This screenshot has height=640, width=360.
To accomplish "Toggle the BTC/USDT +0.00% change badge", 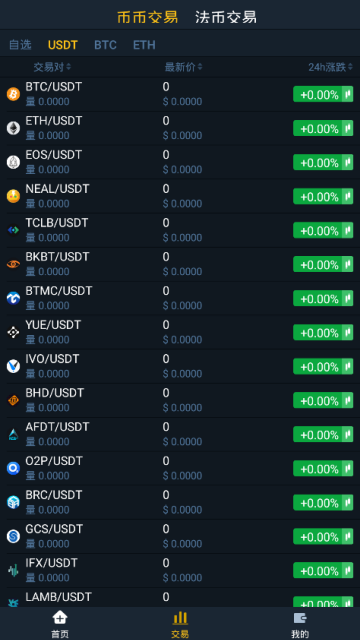I will click(x=323, y=94).
